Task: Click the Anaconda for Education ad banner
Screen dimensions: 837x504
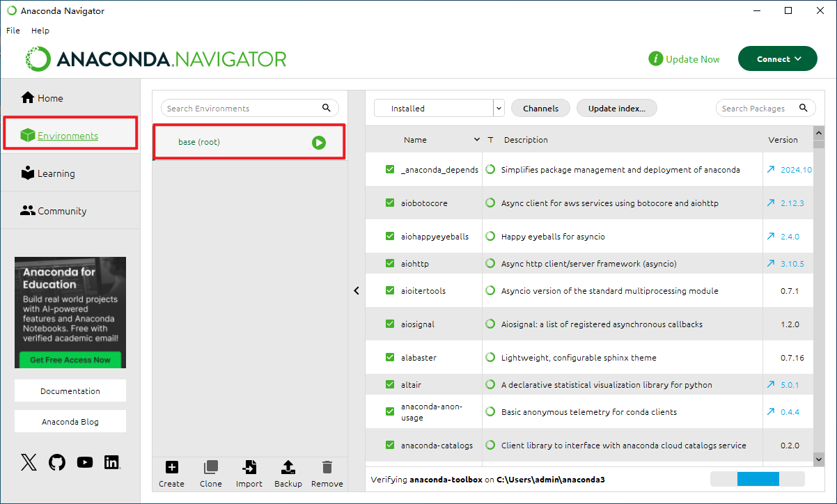Action: tap(70, 313)
